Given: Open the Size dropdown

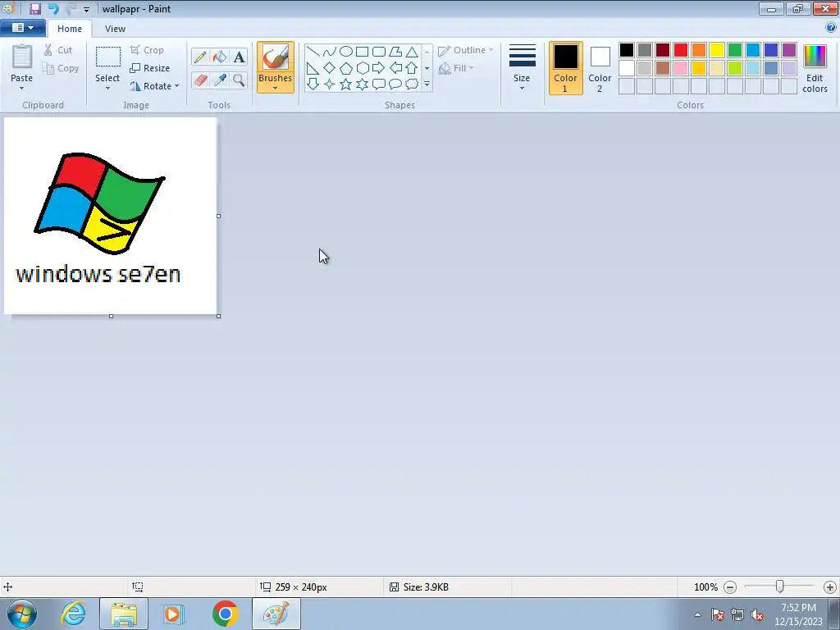Looking at the screenshot, I should pyautogui.click(x=522, y=68).
